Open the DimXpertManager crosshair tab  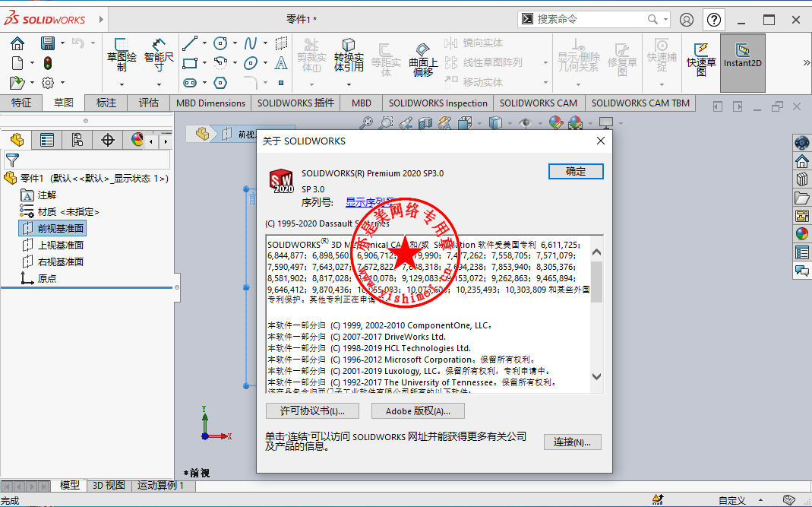(108, 140)
